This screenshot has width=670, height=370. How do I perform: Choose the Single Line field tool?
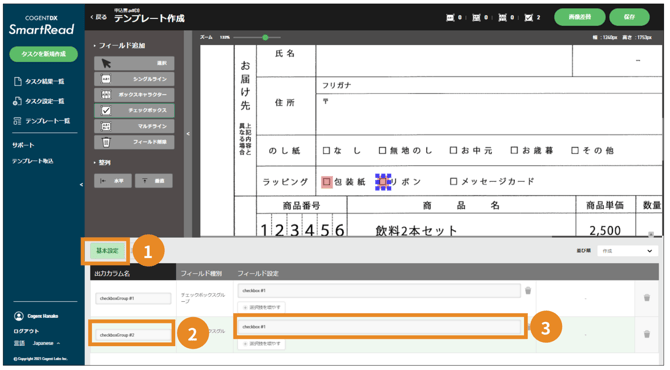pos(134,79)
